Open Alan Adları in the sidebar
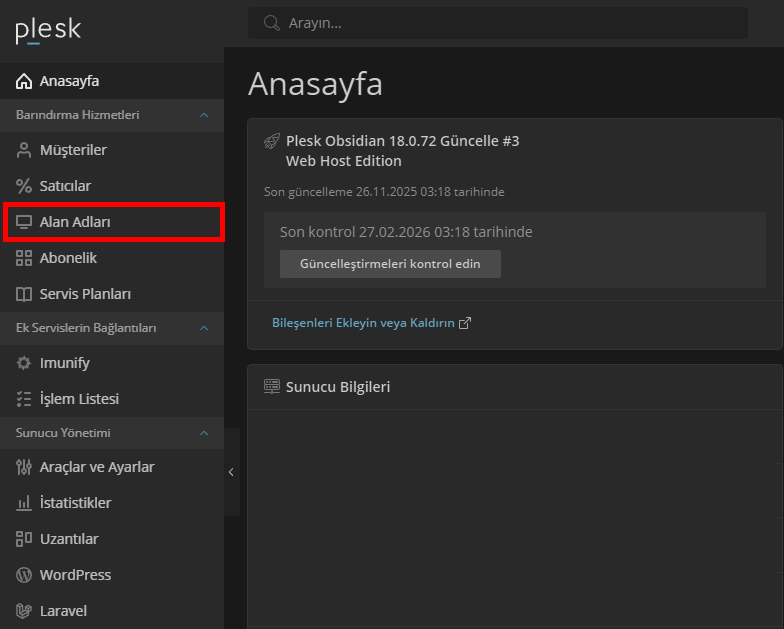784x629 pixels. coord(75,222)
